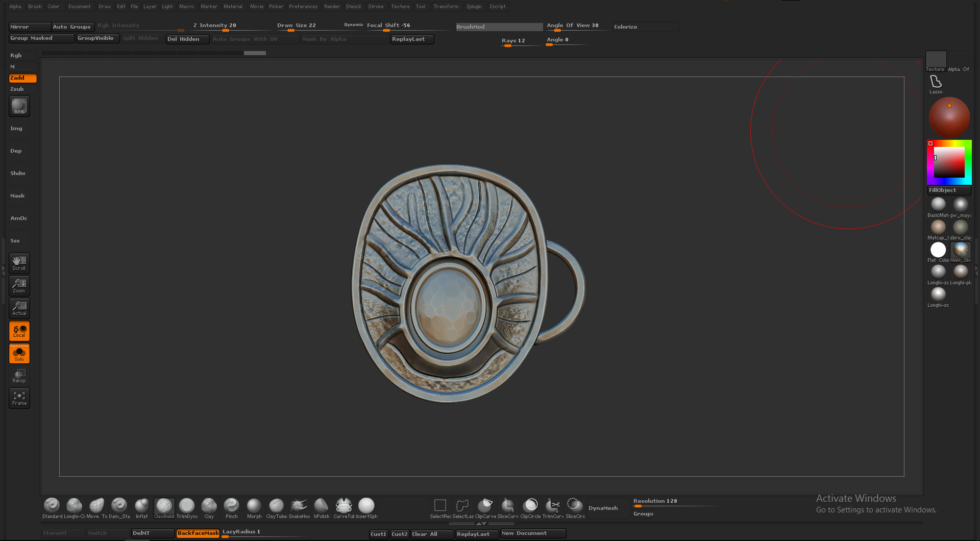This screenshot has height=541, width=980.
Task: Select the MAH_Shi material thumbnail
Action: coord(961,252)
